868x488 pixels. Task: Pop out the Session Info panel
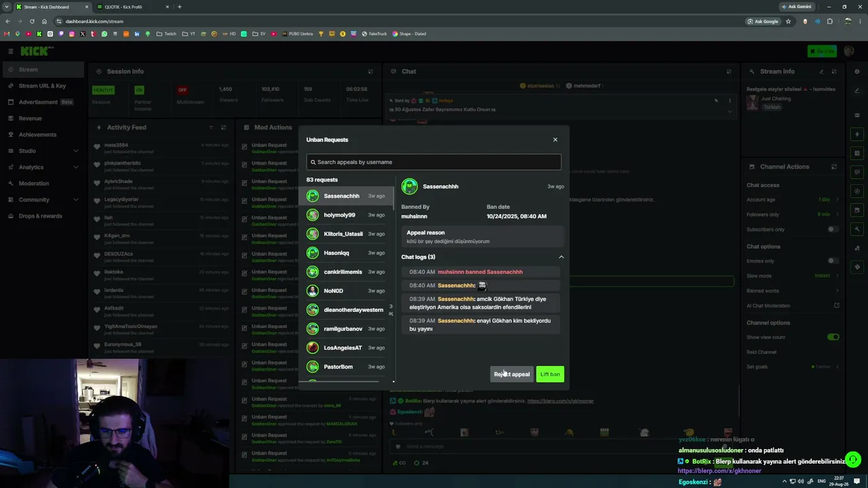pyautogui.click(x=370, y=71)
